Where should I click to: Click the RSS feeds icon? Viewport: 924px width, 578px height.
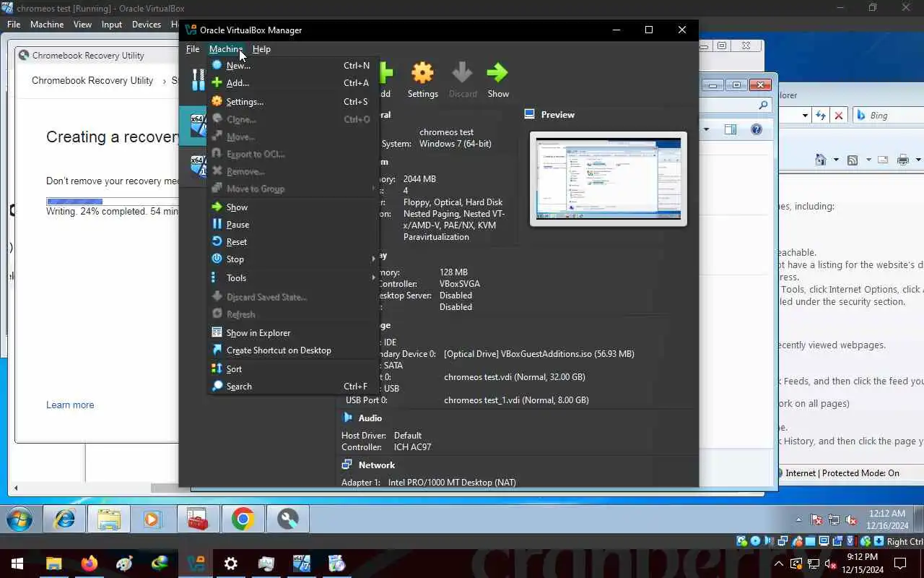click(x=853, y=160)
